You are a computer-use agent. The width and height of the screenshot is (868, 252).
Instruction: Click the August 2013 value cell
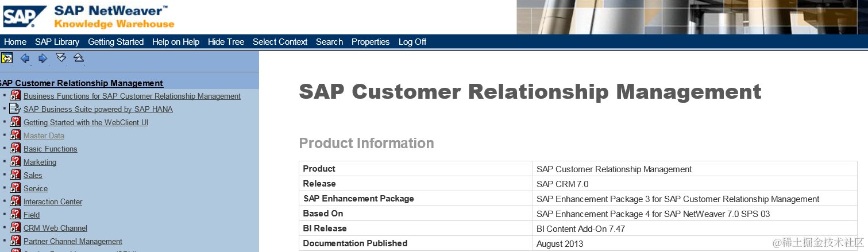[695, 243]
